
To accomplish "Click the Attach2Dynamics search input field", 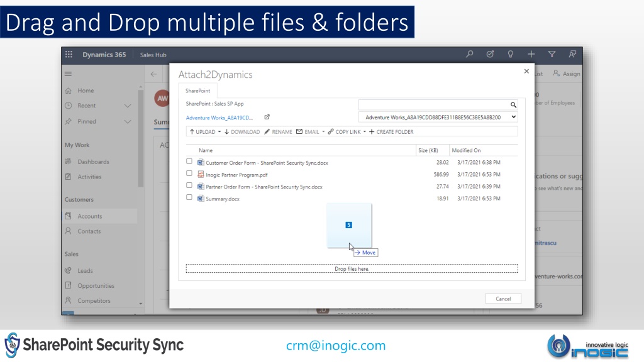I will tap(434, 105).
